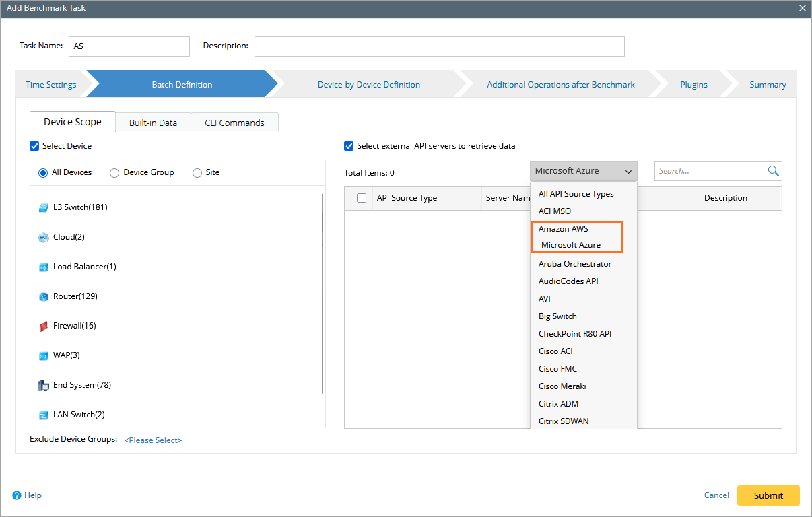Uncheck the Select Device checkbox
This screenshot has width=812, height=517.
[x=34, y=146]
